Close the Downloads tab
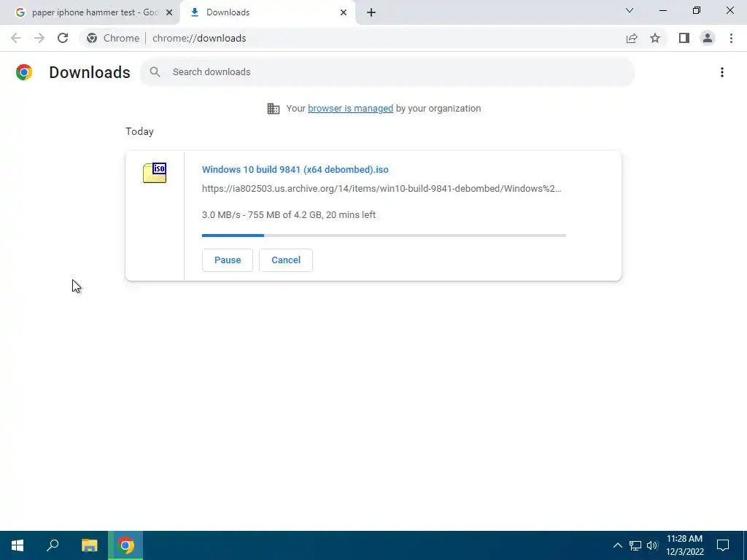The height and width of the screenshot is (560, 747). tap(344, 12)
